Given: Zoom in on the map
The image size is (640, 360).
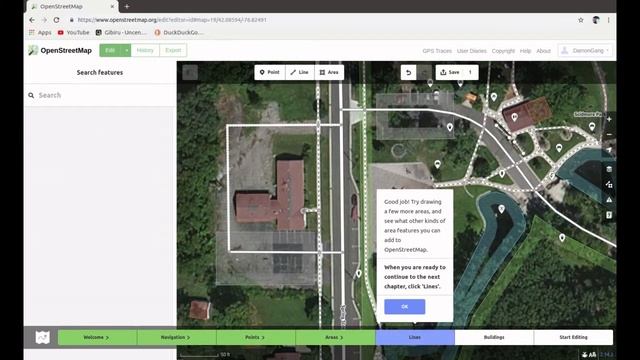Looking at the screenshot, I should click(609, 119).
